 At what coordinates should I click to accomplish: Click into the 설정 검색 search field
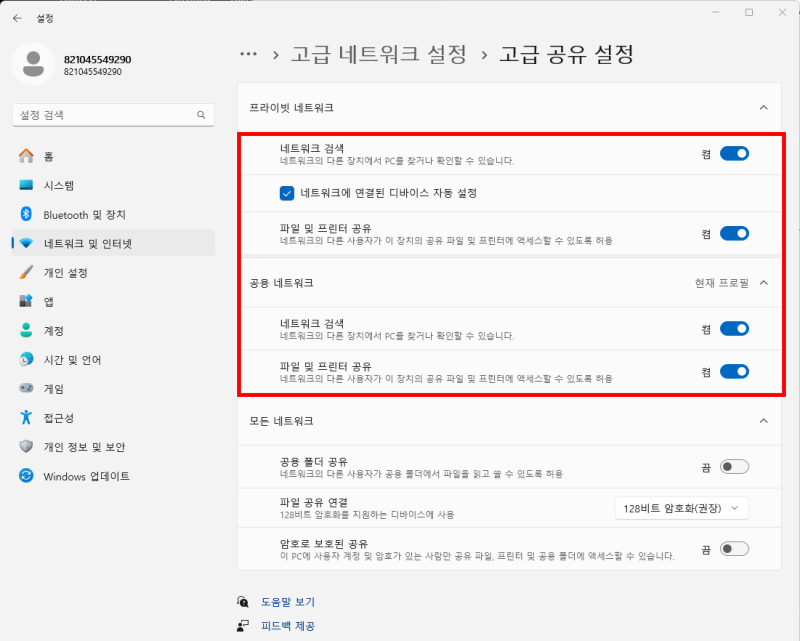coord(113,115)
